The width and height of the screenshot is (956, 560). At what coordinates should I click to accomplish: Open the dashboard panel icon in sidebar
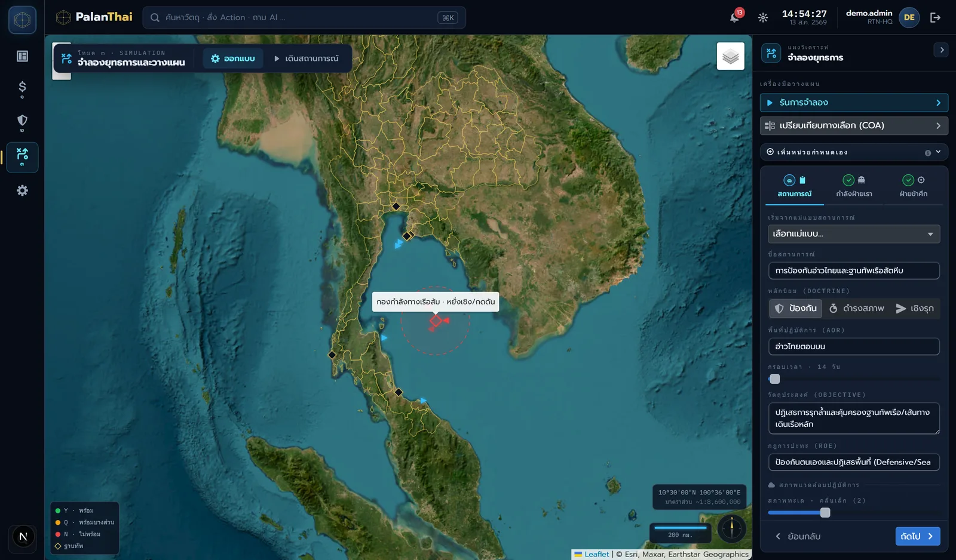coord(22,56)
